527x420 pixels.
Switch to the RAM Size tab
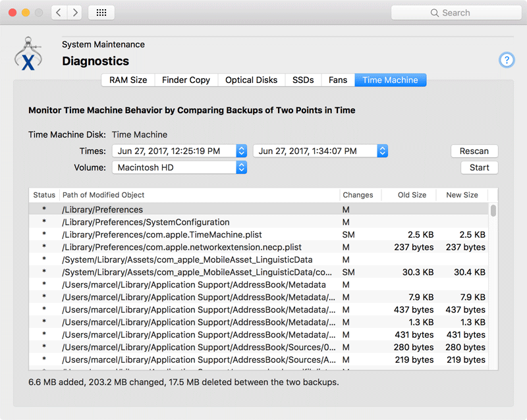(128, 80)
